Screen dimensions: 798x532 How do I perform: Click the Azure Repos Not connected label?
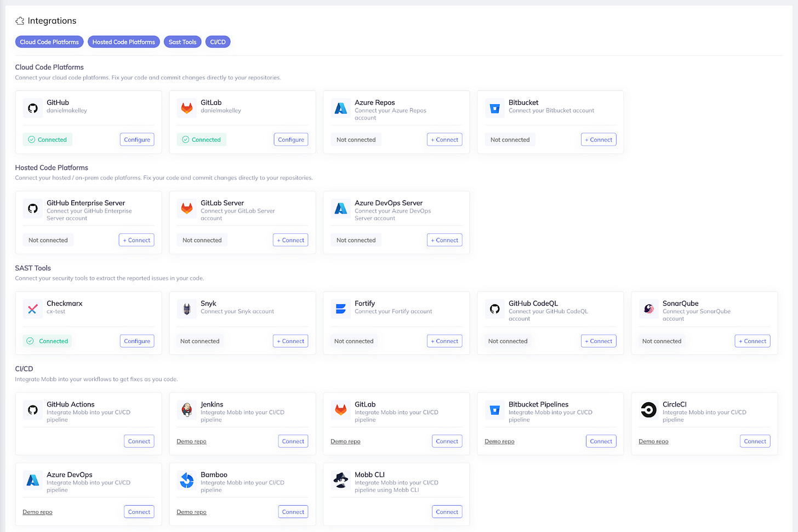[356, 140]
